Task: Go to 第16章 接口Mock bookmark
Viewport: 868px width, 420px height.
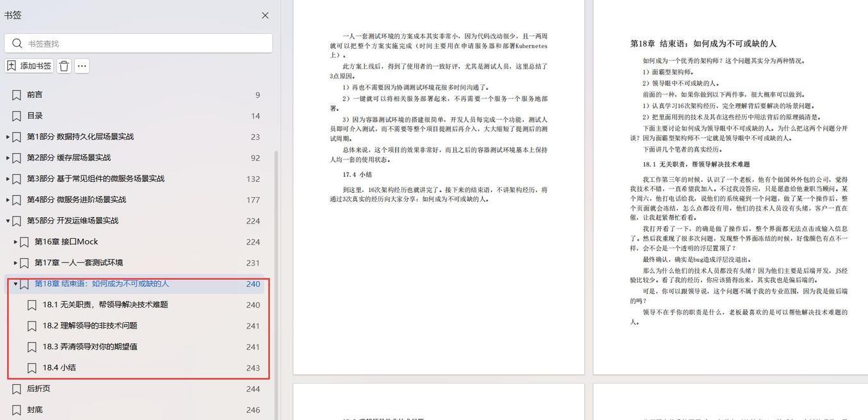Action: pos(66,242)
